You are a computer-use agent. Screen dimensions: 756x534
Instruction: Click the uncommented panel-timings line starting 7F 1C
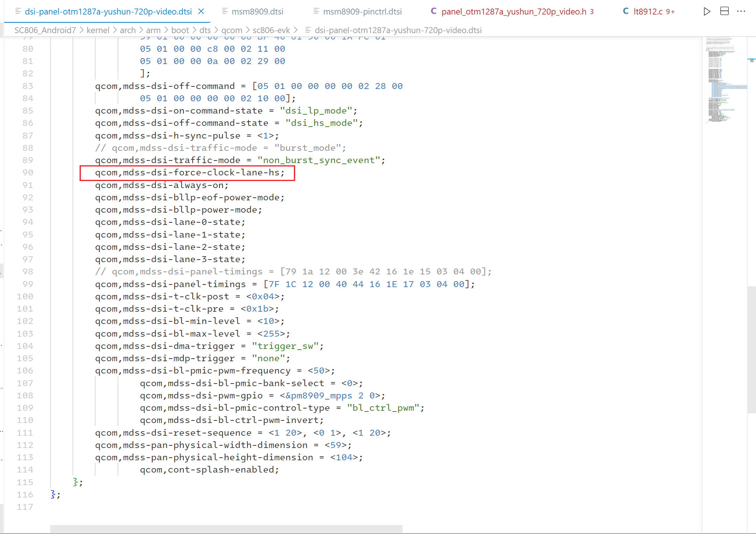(x=285, y=284)
